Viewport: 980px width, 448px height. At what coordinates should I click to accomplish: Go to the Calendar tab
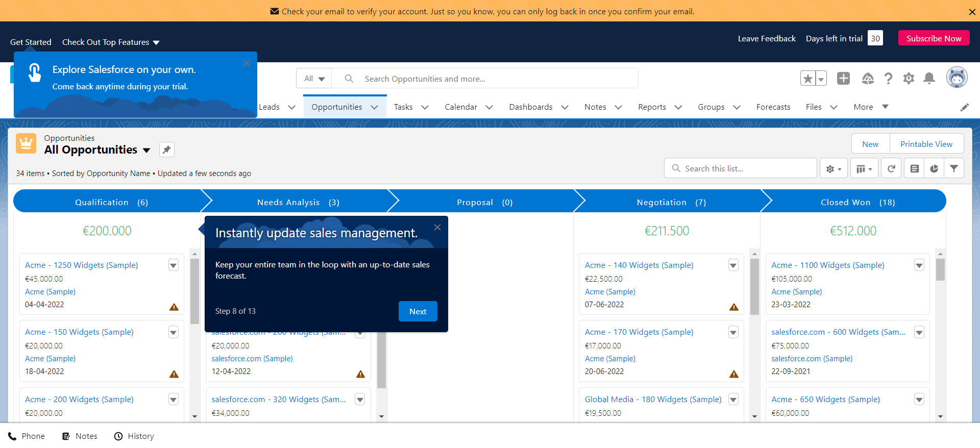click(x=461, y=107)
